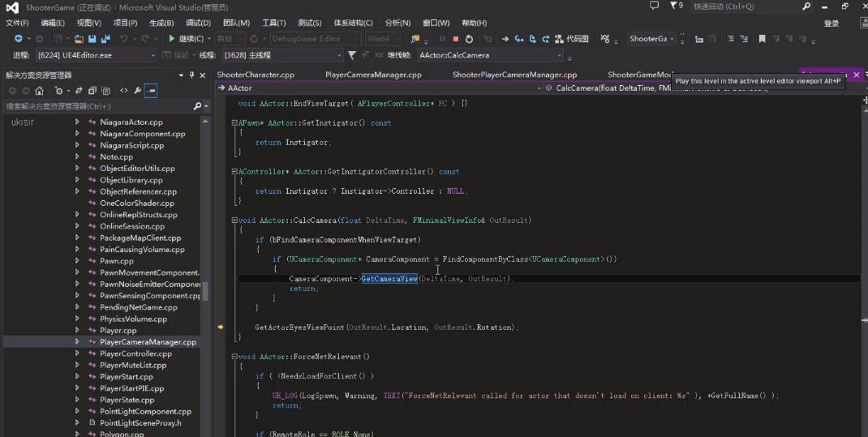Click Solution Explorer Home icon
The image size is (868, 437).
click(39, 90)
